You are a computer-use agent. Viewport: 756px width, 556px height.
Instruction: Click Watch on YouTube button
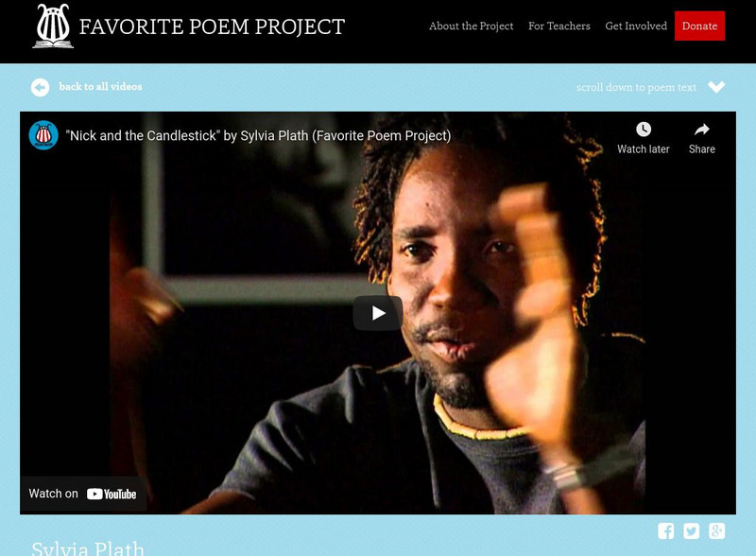click(x=83, y=494)
